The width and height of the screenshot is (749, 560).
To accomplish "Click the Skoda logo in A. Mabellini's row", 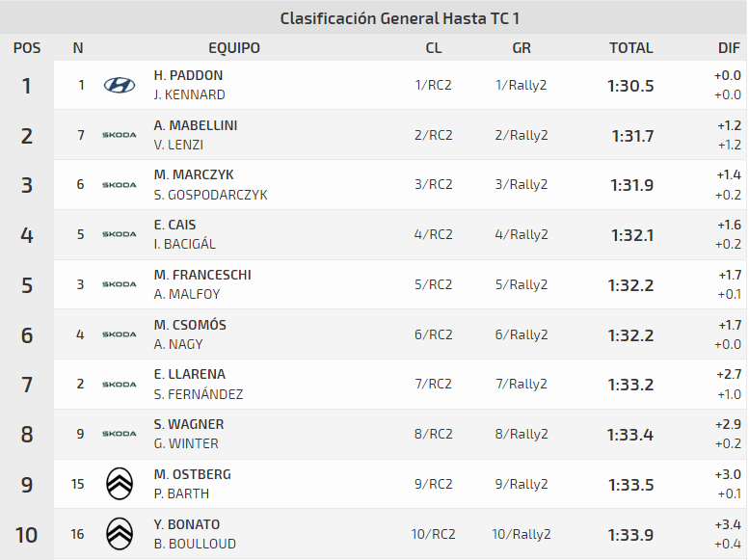I will (120, 135).
